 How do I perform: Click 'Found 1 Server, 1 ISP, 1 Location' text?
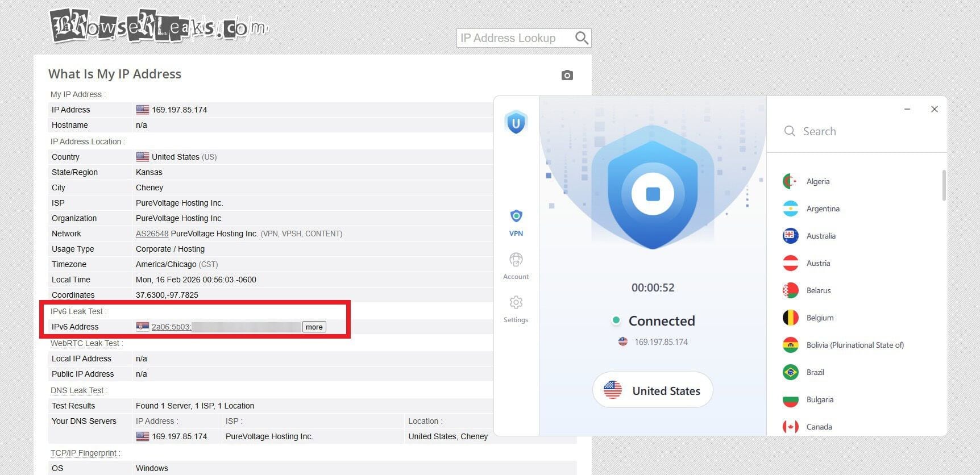click(195, 406)
